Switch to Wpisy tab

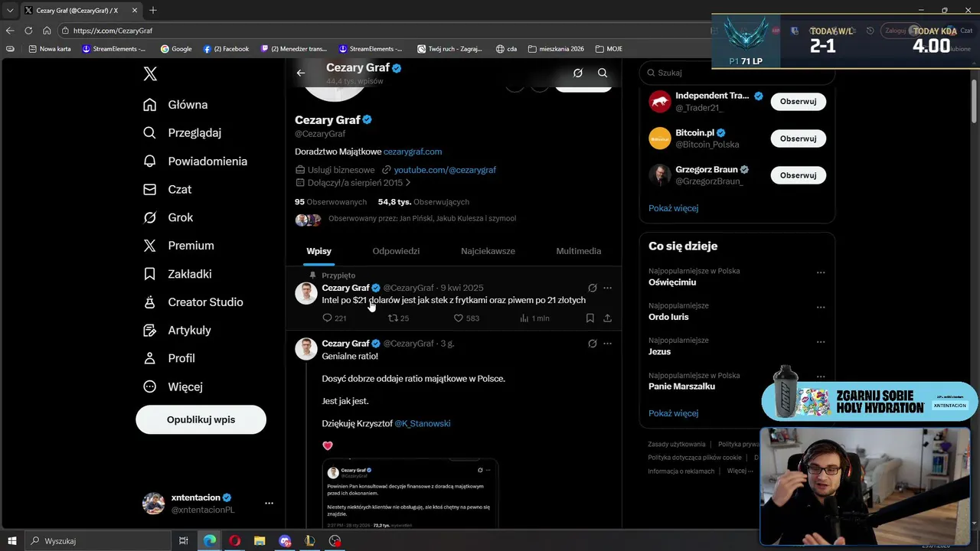(x=318, y=251)
